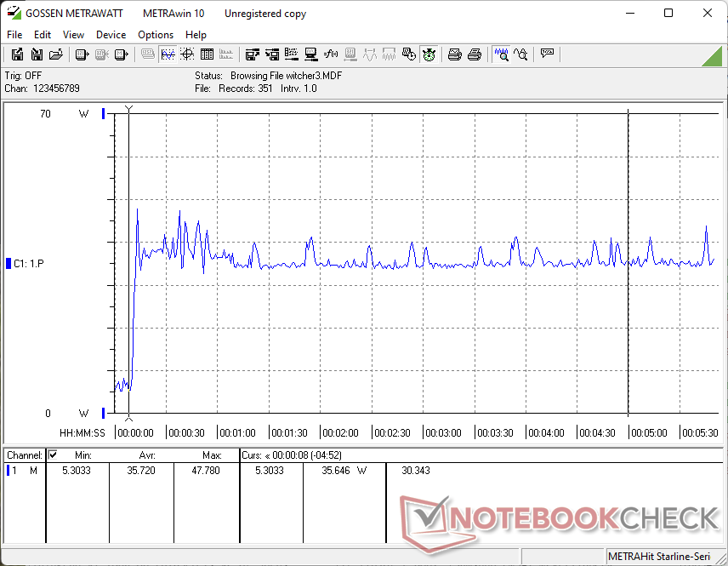Click the HH:MM:SS axis label

[x=82, y=433]
